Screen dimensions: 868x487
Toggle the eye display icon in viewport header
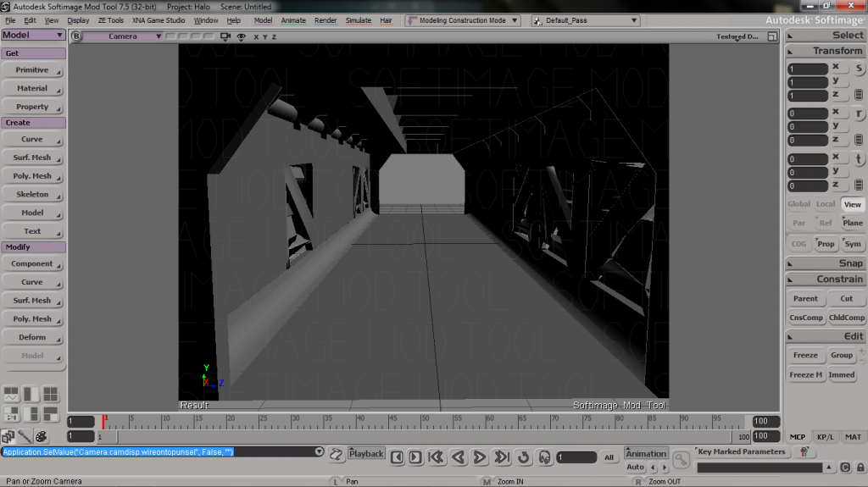coord(242,36)
